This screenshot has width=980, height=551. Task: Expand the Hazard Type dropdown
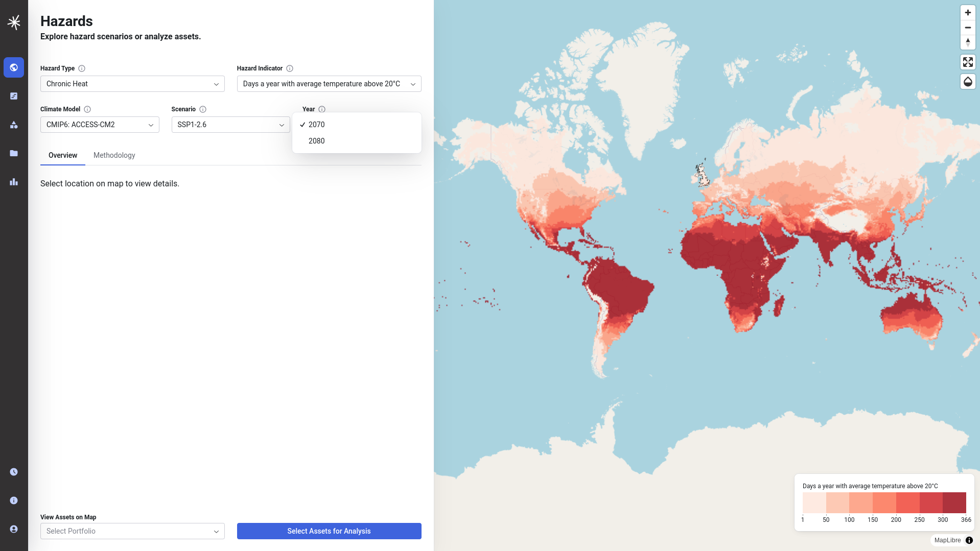coord(132,84)
